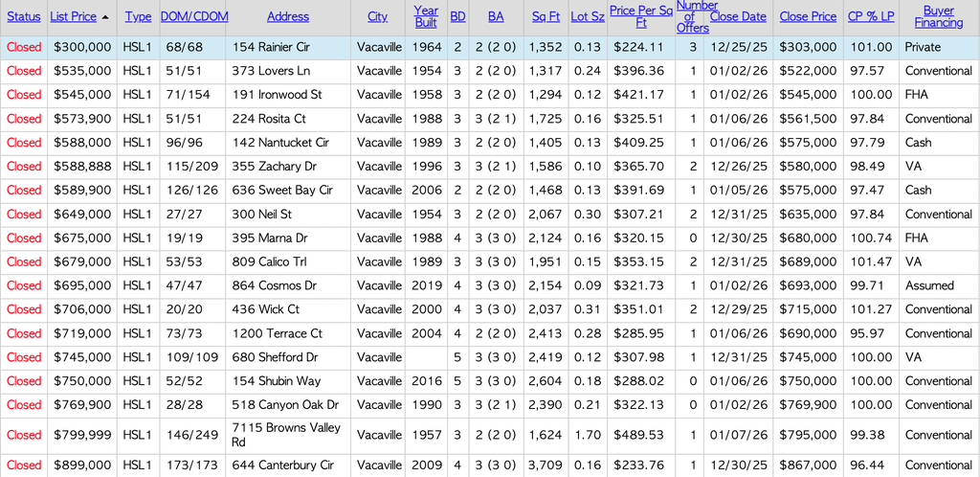Sort listings by List Price header

[x=73, y=17]
